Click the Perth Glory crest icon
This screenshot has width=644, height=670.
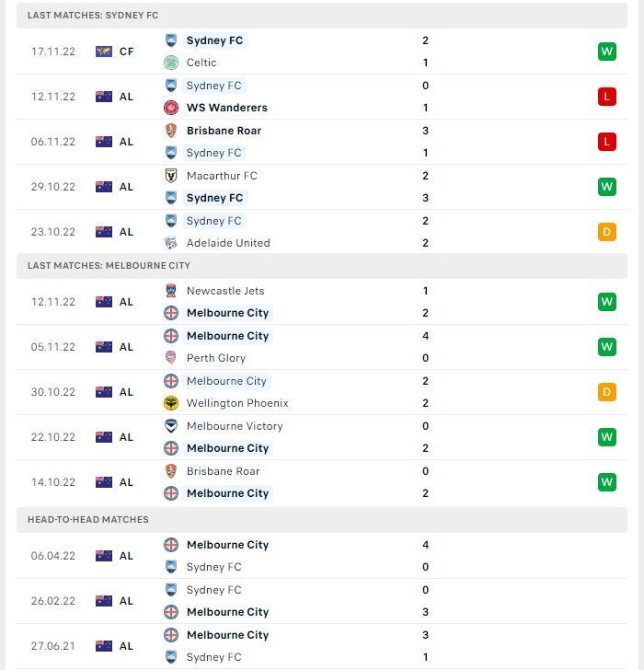coord(171,358)
